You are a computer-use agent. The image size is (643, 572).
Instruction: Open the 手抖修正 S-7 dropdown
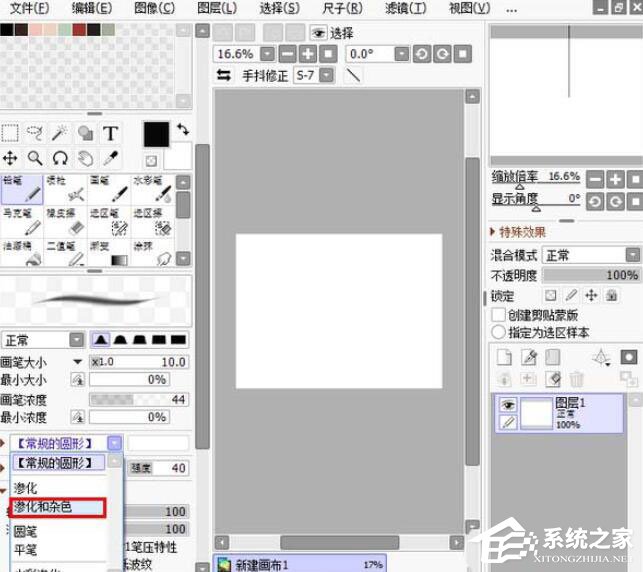(326, 75)
